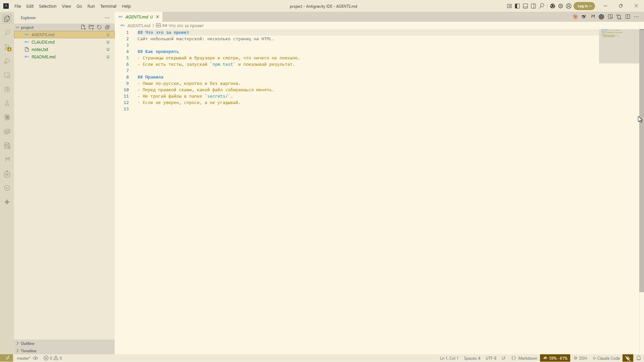Viewport: 644px width, 362px height.
Task: Open the Remote Explorer monitor view
Action: tap(7, 75)
